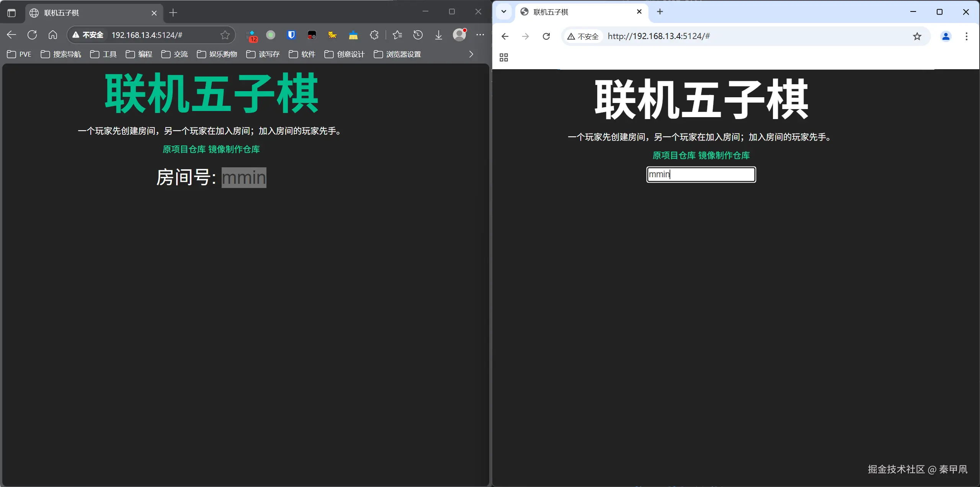Star the current page in the left address bar
The width and height of the screenshot is (980, 487).
pos(225,35)
